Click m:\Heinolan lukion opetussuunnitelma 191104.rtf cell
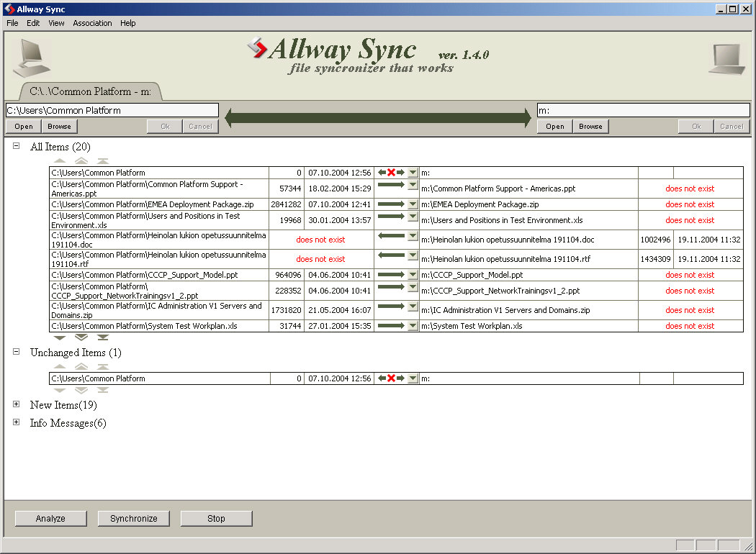The image size is (756, 554). 528,259
